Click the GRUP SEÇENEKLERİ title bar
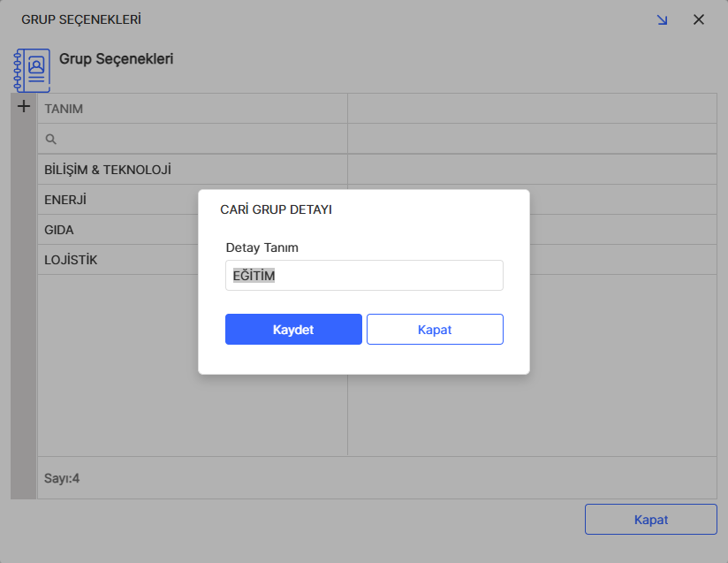Viewport: 728px width, 563px height. pos(80,19)
